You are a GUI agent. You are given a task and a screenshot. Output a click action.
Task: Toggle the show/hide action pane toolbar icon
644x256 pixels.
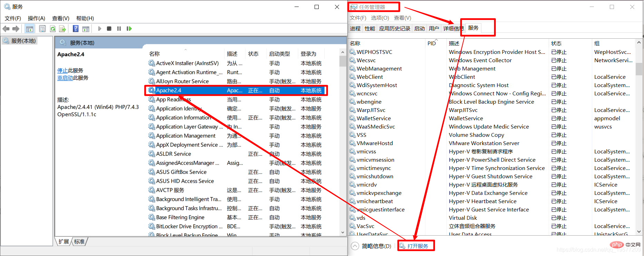[86, 29]
